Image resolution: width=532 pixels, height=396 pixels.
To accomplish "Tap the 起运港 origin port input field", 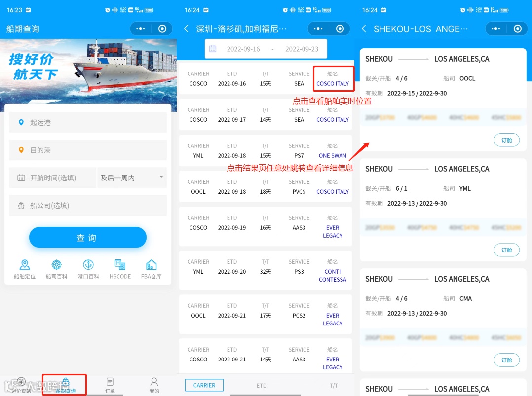I will [x=87, y=122].
